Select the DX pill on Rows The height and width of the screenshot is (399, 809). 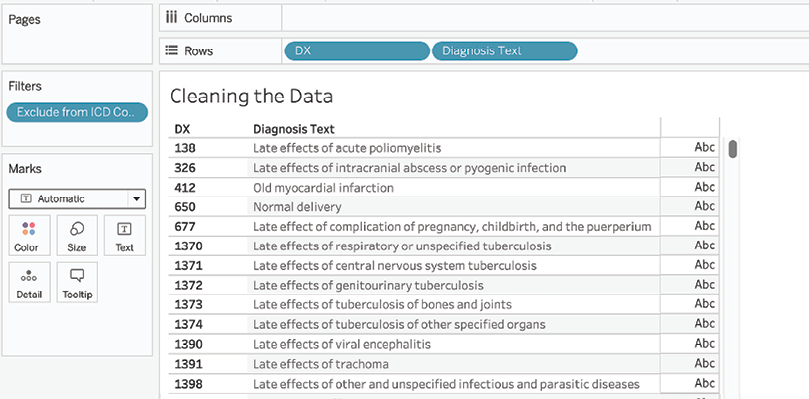click(357, 51)
